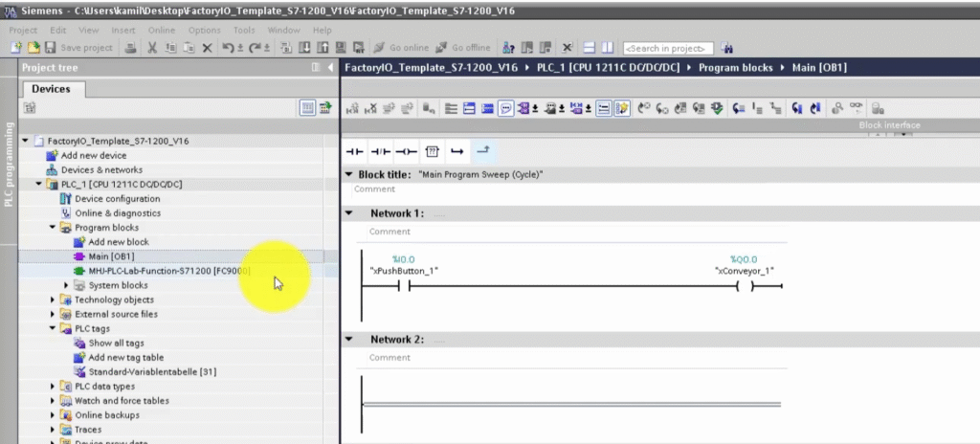
Task: Click the xConveyor_1 output coil
Action: point(745,287)
